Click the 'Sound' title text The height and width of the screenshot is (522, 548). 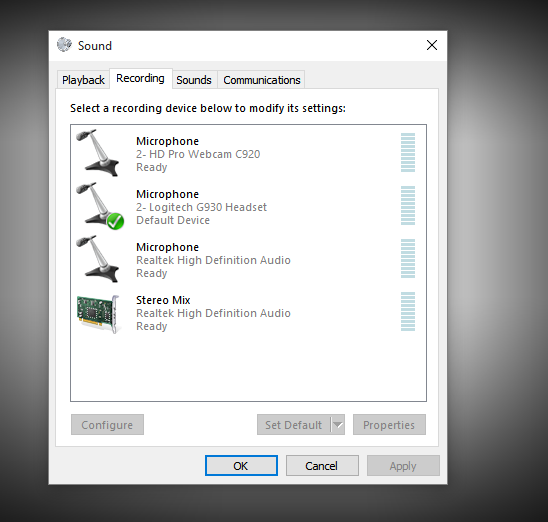(95, 46)
